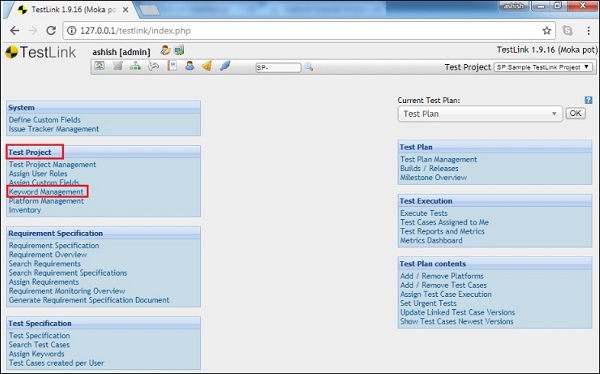Open the Test Project dropdown selector
The height and width of the screenshot is (374, 600).
click(543, 67)
